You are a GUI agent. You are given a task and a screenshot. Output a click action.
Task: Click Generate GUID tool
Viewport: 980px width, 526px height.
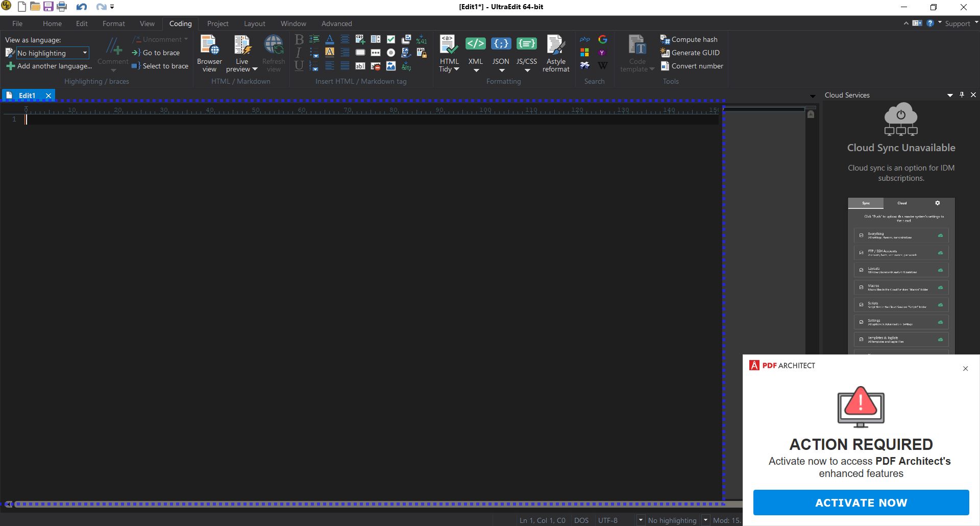(x=690, y=53)
